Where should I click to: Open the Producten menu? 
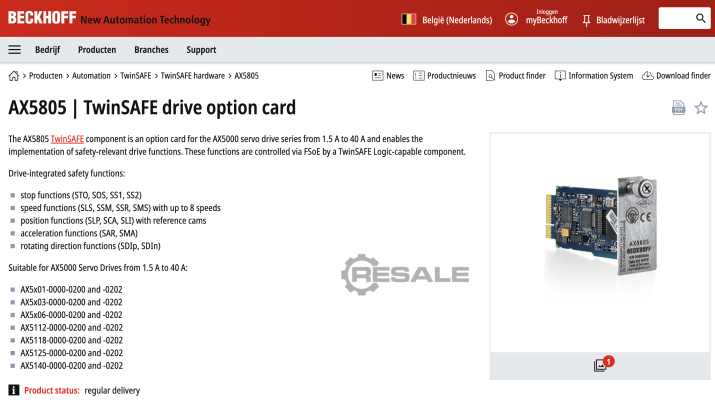pos(97,50)
